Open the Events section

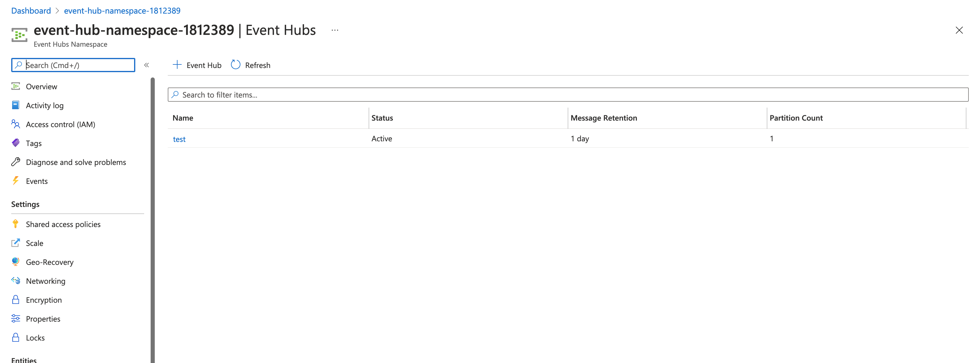coord(37,181)
